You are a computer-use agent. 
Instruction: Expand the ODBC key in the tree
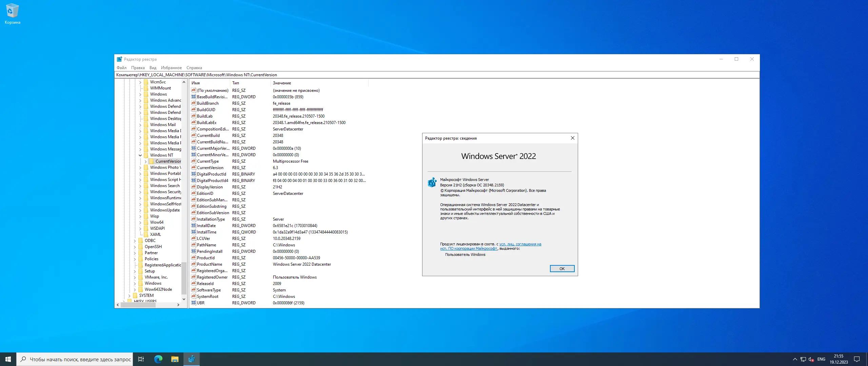[135, 241]
